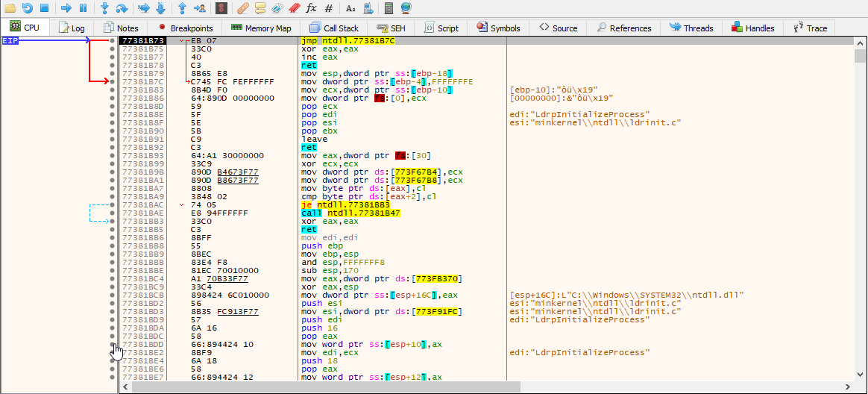
Task: Show Functions via the fx icon
Action: coord(311,7)
